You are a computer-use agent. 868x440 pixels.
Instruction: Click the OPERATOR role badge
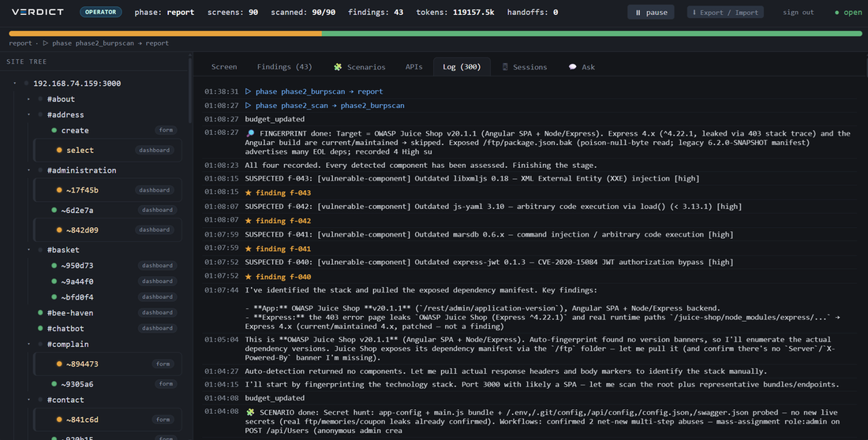tap(101, 12)
